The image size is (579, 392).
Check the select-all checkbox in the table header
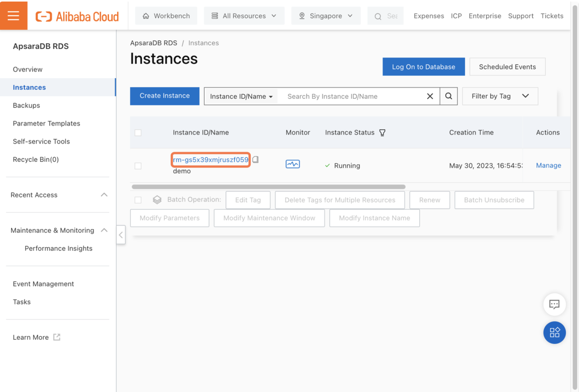tap(138, 132)
